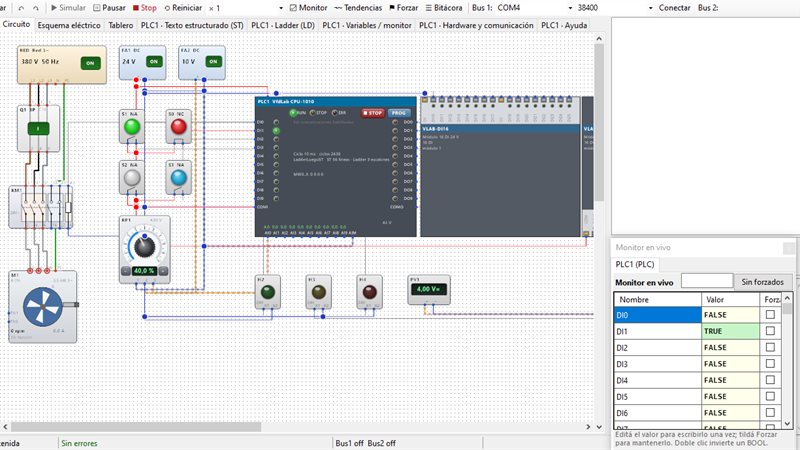Click the red H4 pilot lamp

(x=369, y=292)
